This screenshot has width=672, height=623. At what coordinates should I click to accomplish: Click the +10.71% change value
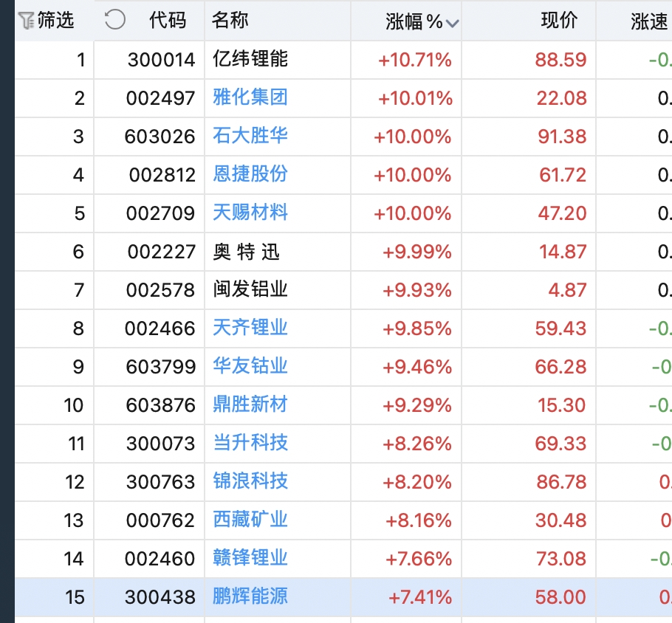click(x=415, y=60)
